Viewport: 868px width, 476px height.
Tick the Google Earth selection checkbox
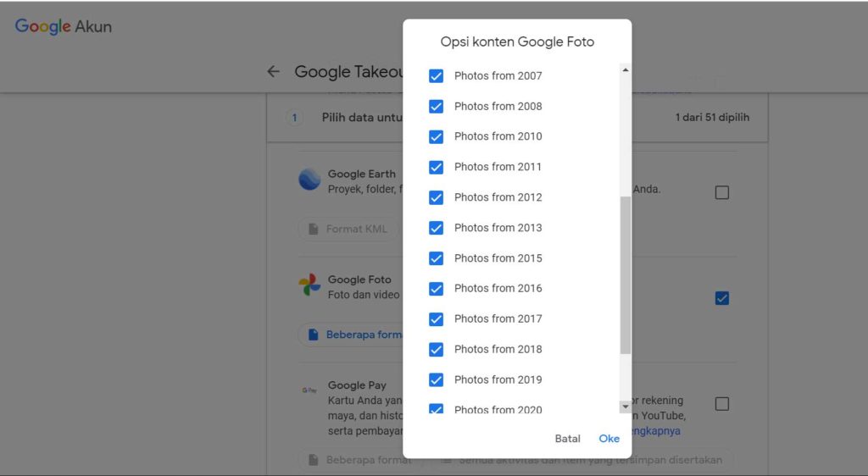click(722, 192)
